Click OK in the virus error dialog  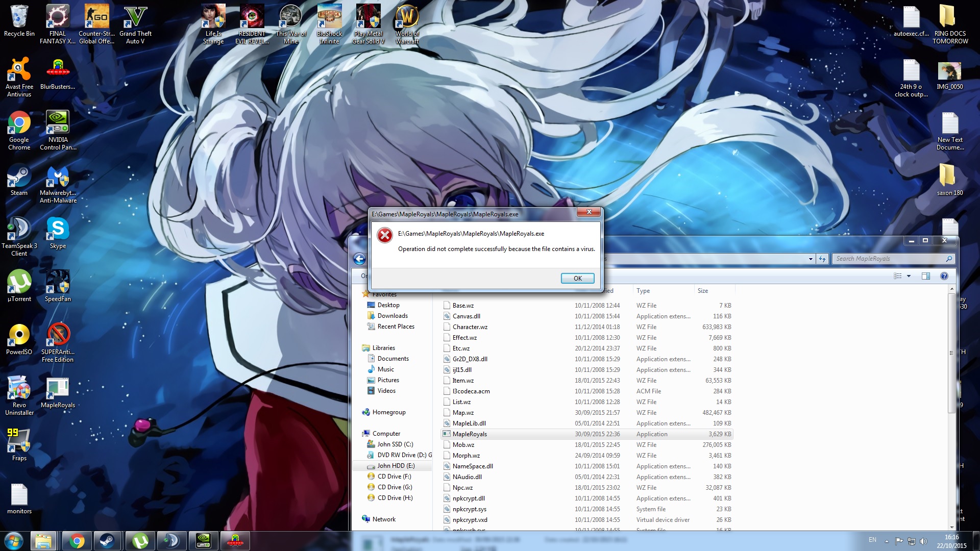pos(577,278)
